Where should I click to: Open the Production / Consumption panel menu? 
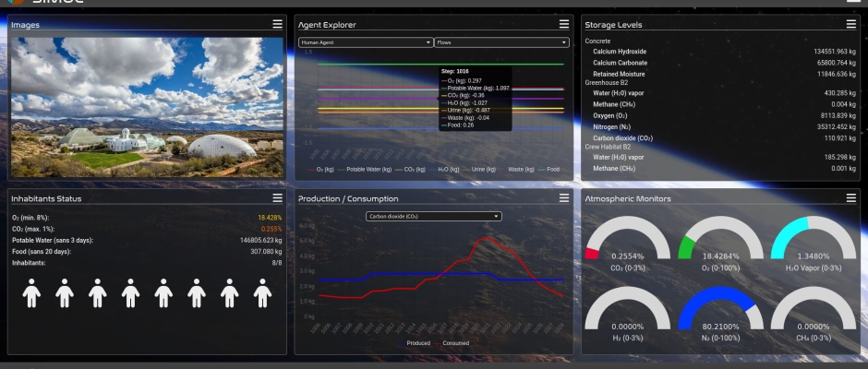tap(564, 197)
